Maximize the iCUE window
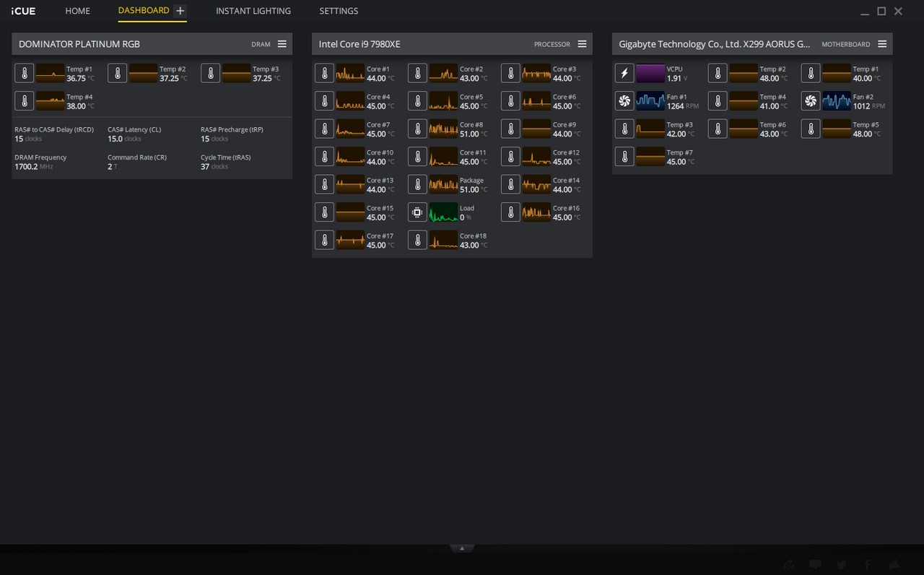This screenshot has width=924, height=575. pyautogui.click(x=881, y=11)
